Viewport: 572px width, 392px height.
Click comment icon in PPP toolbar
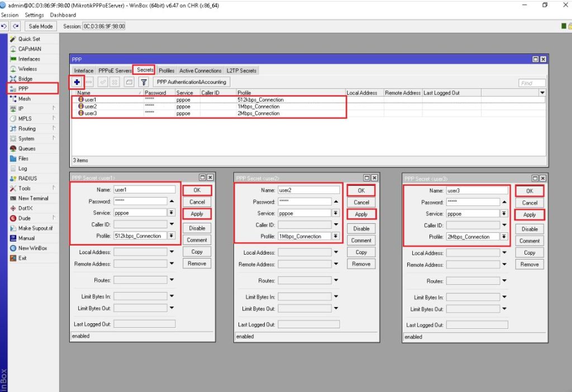(129, 83)
